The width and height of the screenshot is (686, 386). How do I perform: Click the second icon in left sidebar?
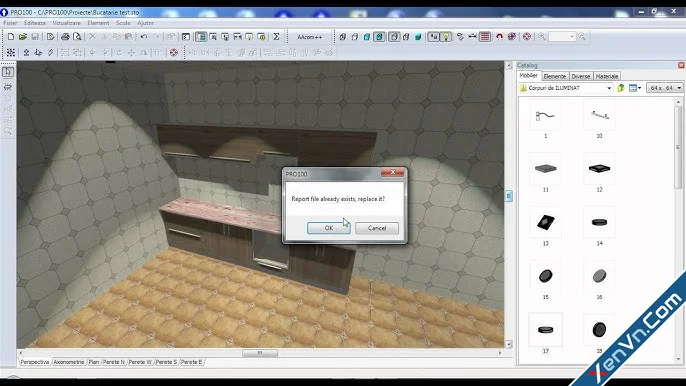point(8,87)
